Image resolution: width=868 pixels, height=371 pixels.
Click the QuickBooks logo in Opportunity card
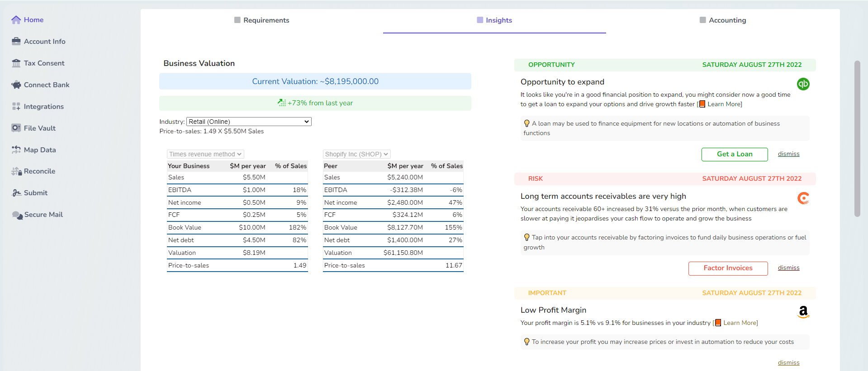803,84
